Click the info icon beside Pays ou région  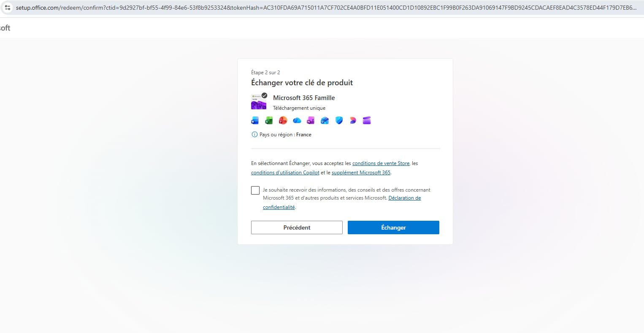[x=254, y=135]
